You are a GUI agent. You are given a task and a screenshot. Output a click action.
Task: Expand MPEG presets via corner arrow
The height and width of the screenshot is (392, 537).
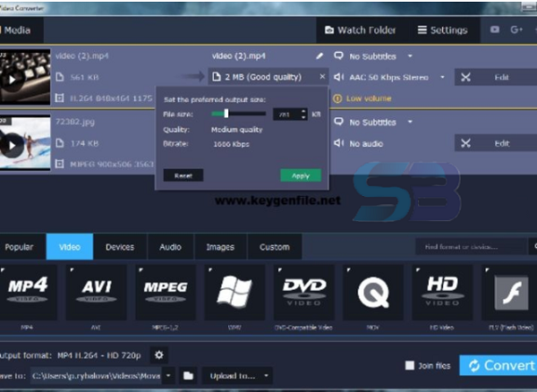click(141, 269)
